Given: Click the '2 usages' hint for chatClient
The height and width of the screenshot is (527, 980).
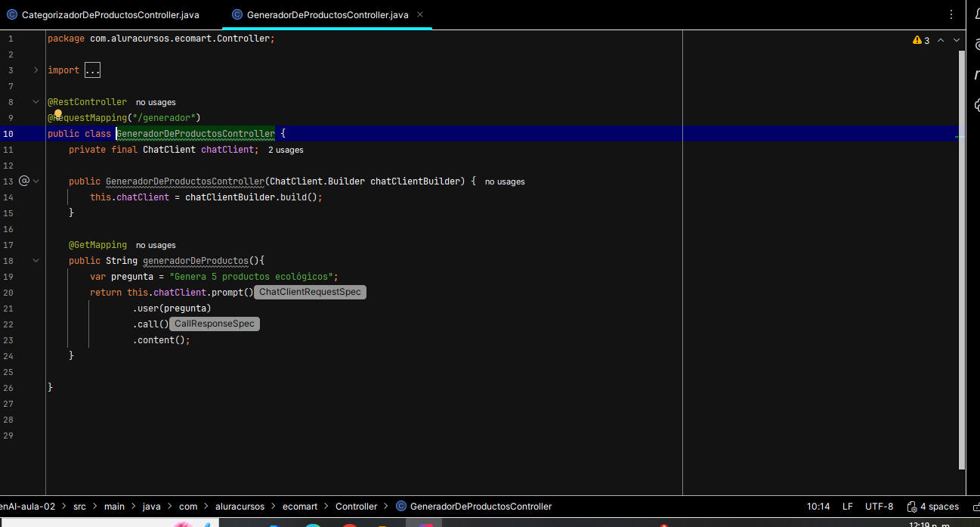Looking at the screenshot, I should click(x=286, y=150).
